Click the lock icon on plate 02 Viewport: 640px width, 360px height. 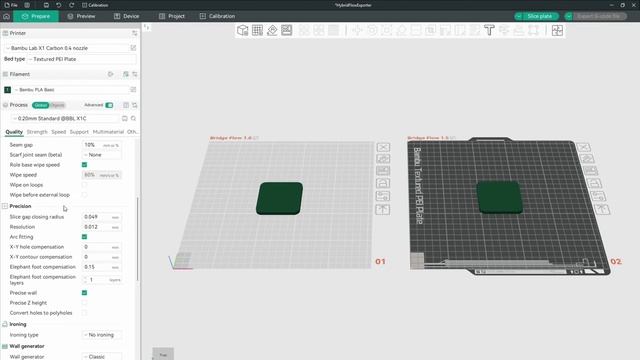594,183
